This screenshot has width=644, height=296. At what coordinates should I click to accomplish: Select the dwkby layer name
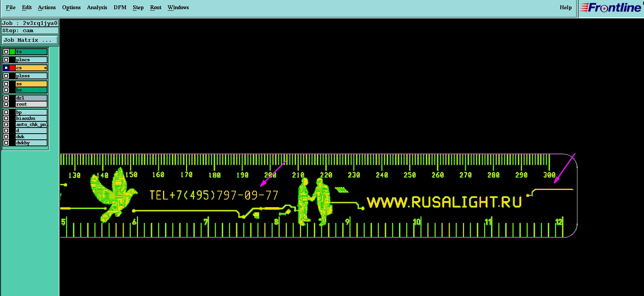coord(31,143)
